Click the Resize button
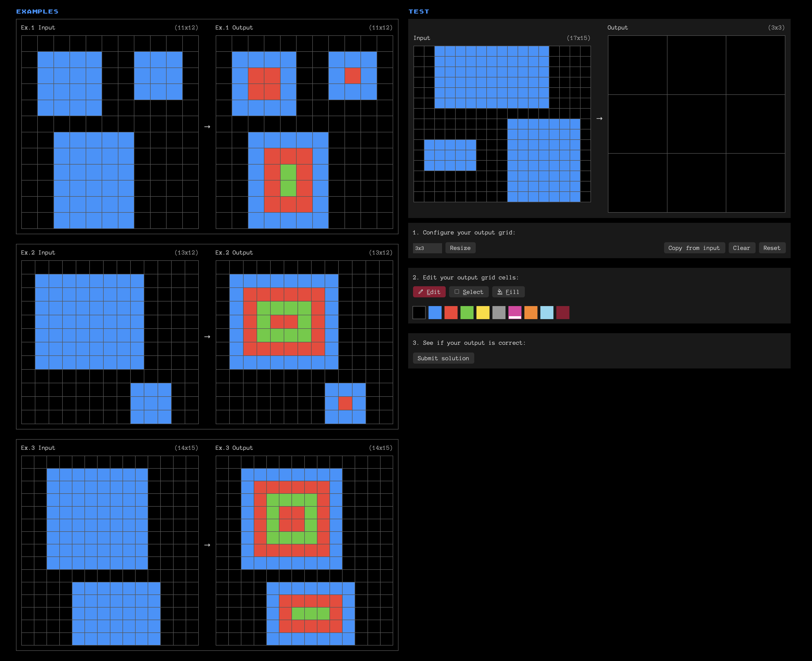 click(460, 248)
